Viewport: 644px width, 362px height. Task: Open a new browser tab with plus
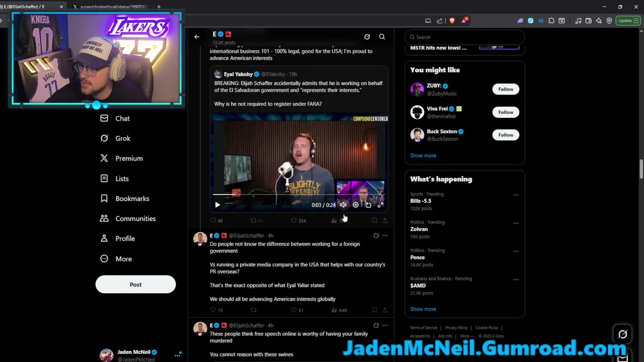tap(159, 7)
